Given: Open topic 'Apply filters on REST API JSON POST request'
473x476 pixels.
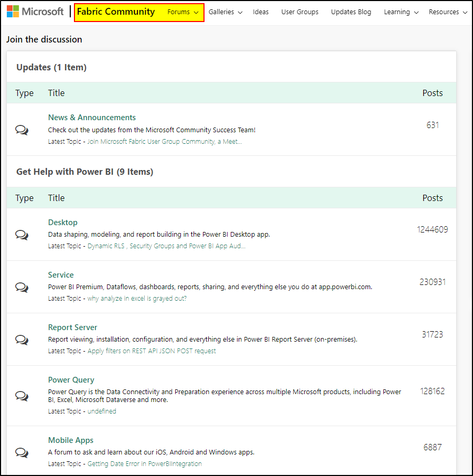Looking at the screenshot, I should tap(152, 351).
